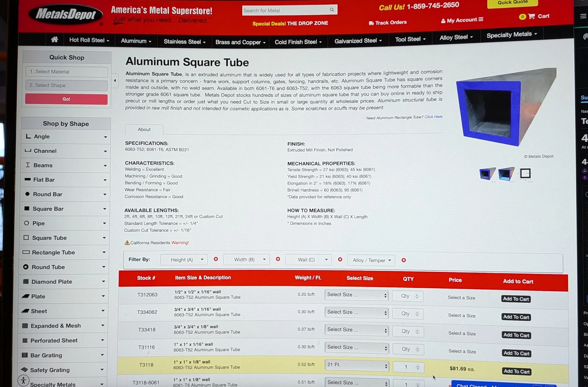This screenshot has height=387, width=588.
Task: Expand the Beams shape category
Action: point(66,165)
